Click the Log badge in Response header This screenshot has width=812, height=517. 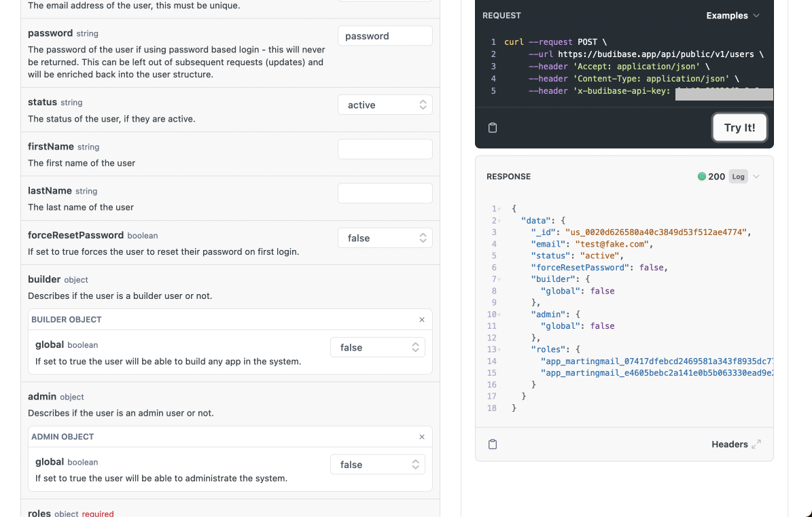(738, 177)
